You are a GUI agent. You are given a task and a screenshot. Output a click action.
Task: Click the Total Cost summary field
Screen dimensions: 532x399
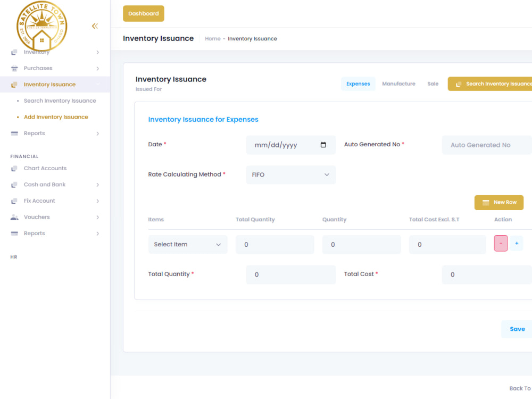[487, 275]
